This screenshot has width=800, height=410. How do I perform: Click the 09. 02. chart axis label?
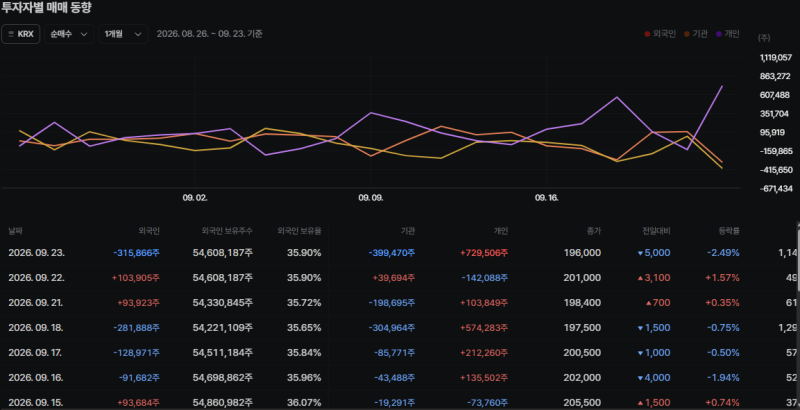[x=195, y=198]
